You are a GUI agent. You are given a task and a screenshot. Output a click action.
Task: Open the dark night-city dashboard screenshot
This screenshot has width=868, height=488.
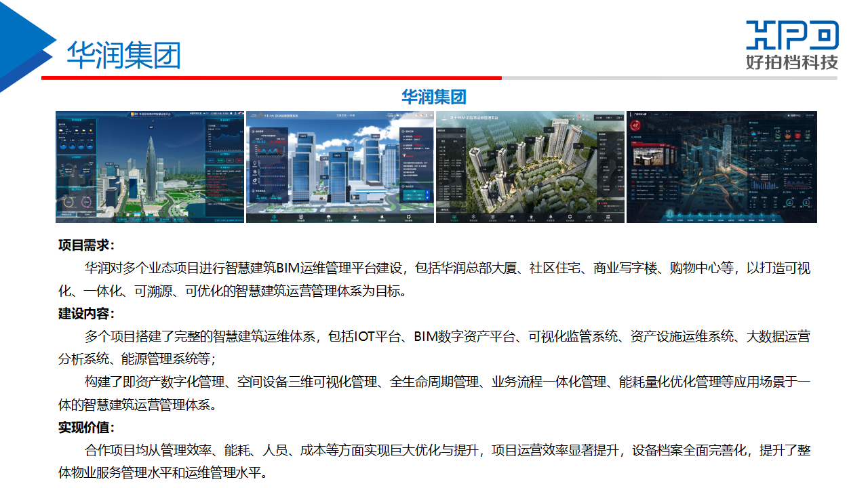coord(722,167)
